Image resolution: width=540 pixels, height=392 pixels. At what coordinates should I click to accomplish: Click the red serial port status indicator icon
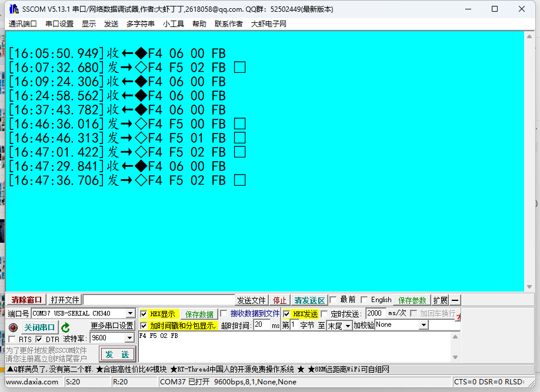point(12,327)
